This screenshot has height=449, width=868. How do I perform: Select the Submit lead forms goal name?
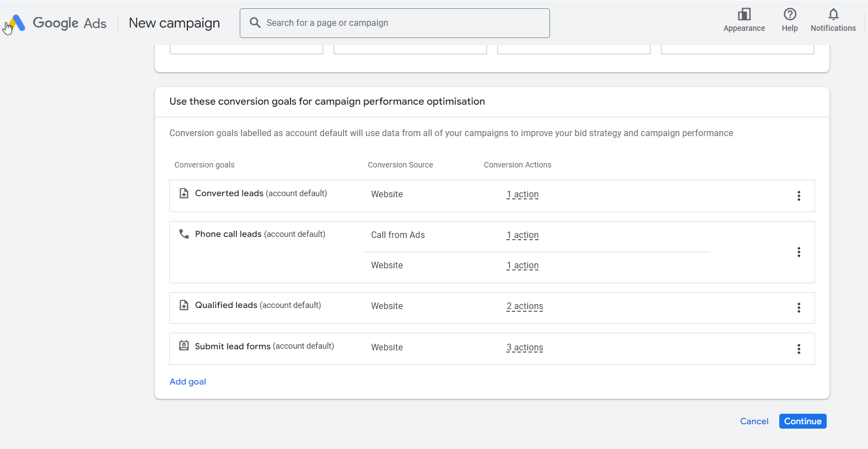click(x=233, y=346)
